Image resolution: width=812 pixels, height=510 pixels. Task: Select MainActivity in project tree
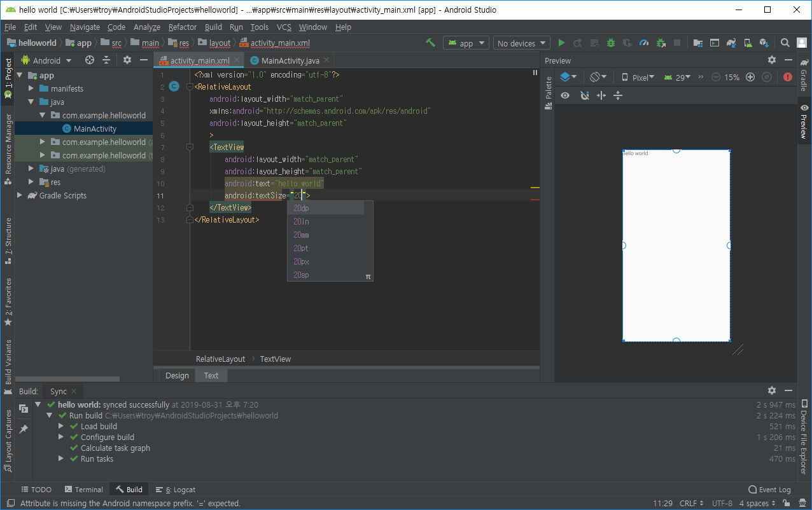tap(95, 128)
